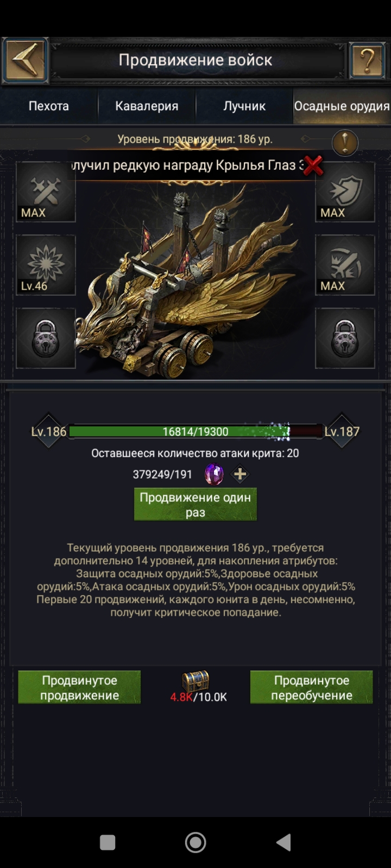Tap the broken sword MAX skill icon

[345, 265]
